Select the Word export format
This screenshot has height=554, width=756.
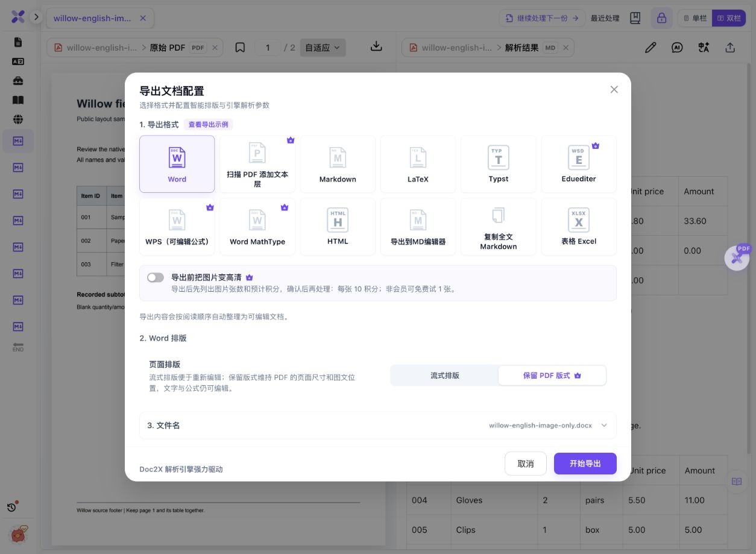tap(177, 164)
